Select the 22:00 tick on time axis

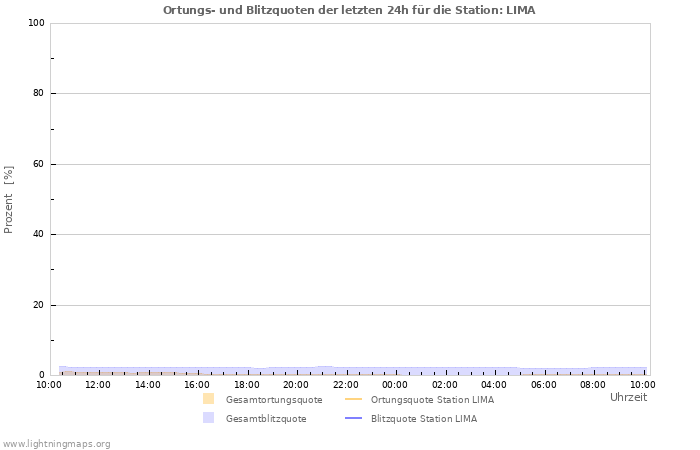point(346,384)
